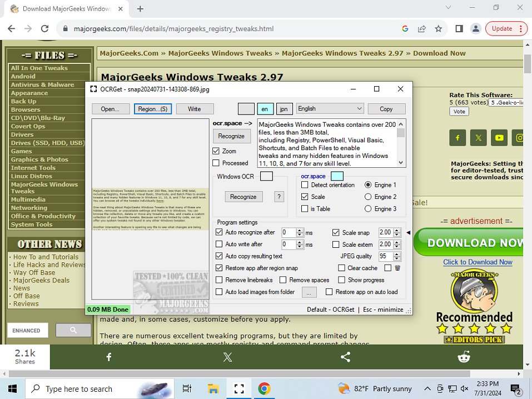Open the Graphics & Photos category
532x399 pixels.
39,159
